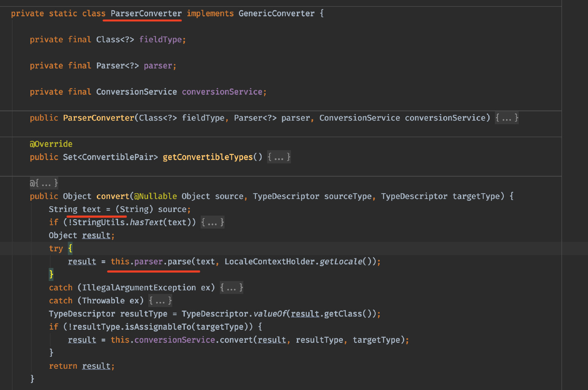Viewport: 588px width, 390px height.
Task: Click the hasText method call
Action: pyautogui.click(x=146, y=222)
